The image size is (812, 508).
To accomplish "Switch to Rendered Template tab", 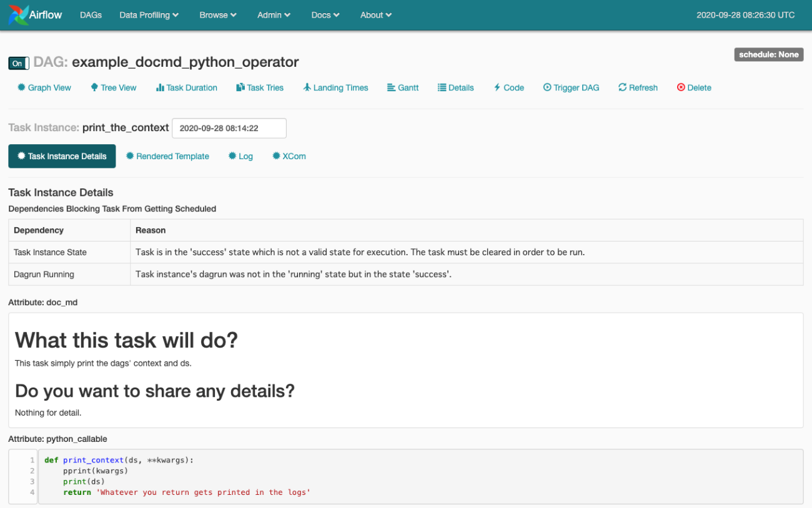I will coord(167,156).
